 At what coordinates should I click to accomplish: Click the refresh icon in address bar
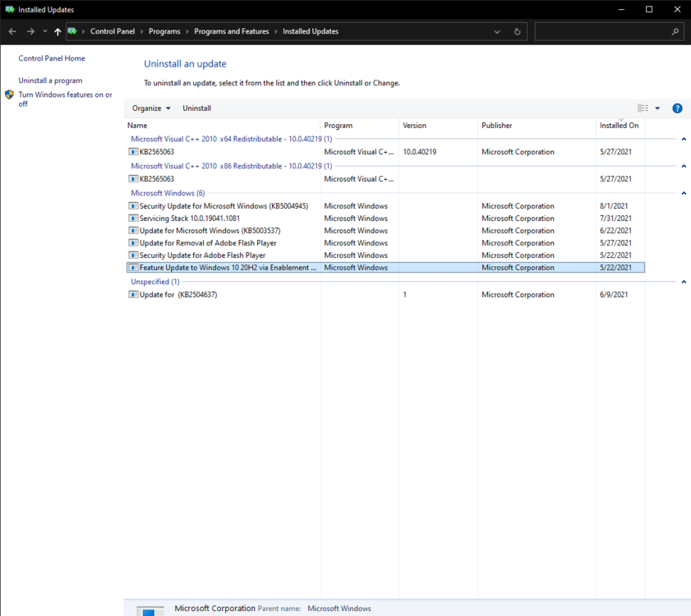[x=517, y=32]
